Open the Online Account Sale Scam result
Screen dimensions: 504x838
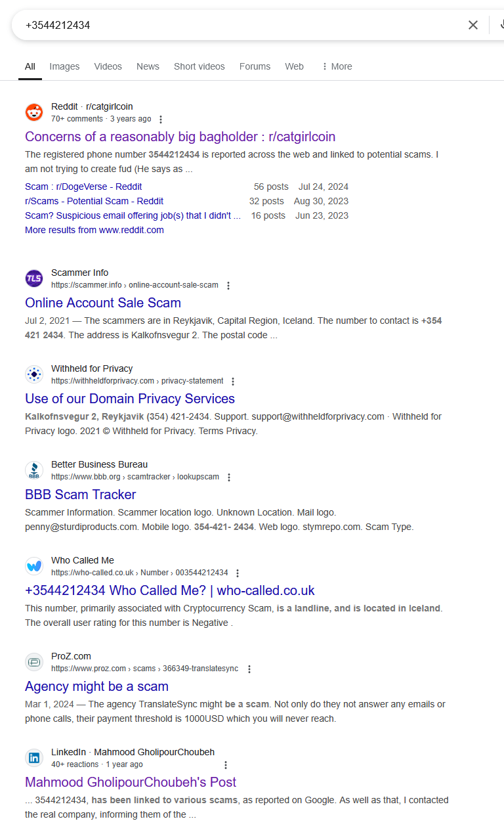[x=103, y=303]
